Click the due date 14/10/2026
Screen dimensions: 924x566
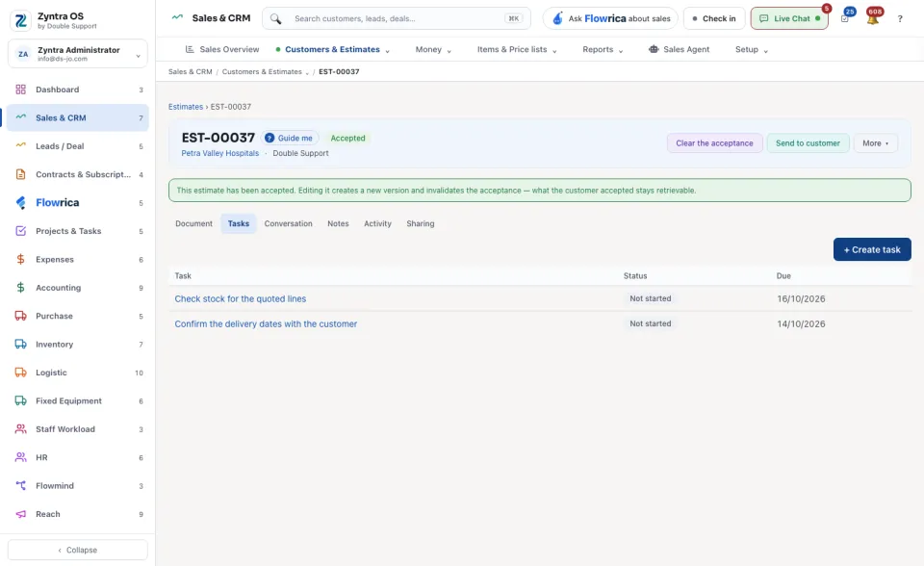801,324
